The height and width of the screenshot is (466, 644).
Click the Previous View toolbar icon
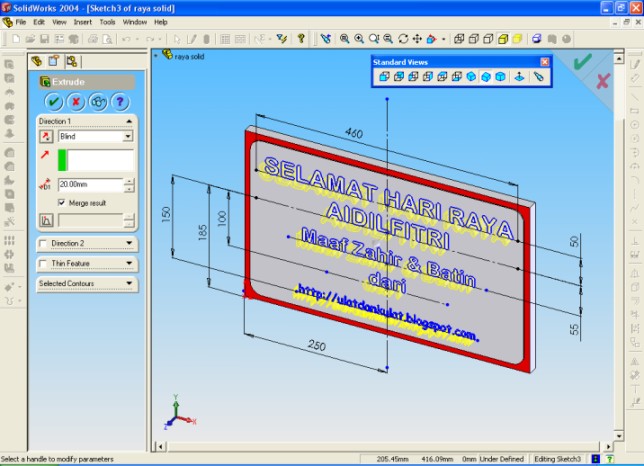click(326, 39)
